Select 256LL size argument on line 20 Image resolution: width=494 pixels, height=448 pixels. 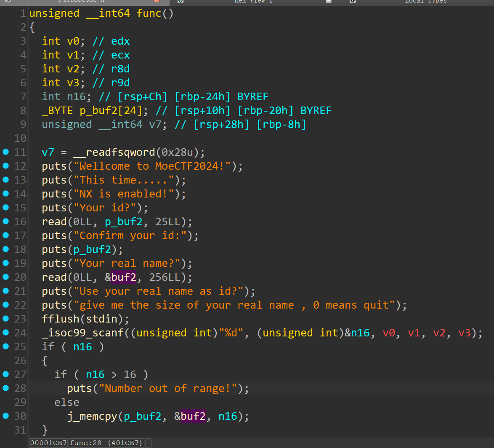tap(165, 277)
